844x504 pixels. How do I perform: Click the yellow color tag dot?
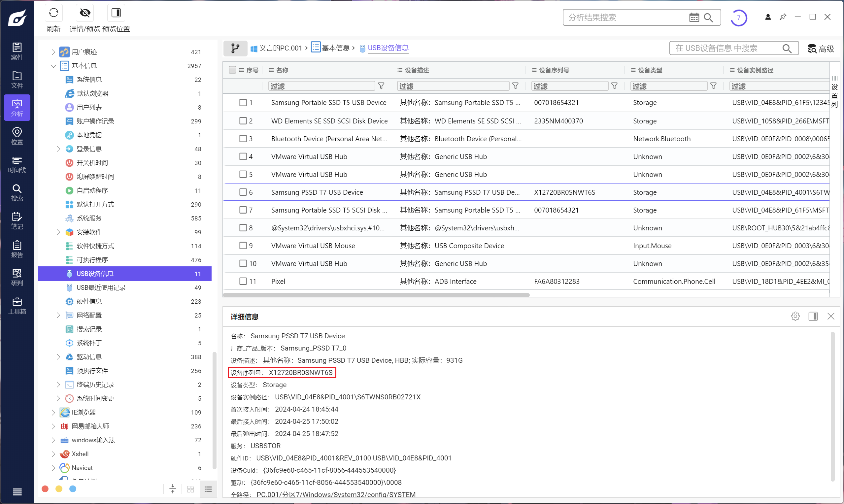coord(59,489)
